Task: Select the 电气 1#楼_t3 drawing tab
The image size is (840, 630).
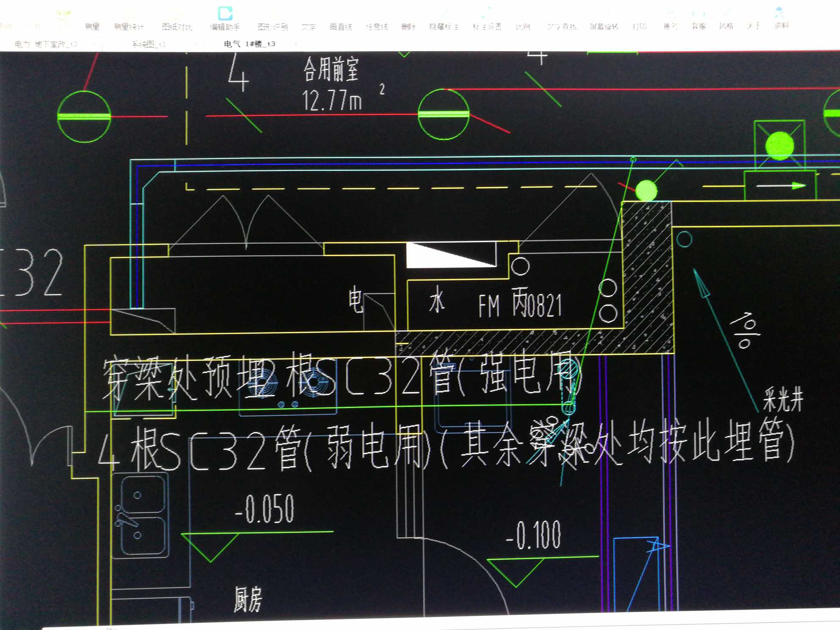Action: (x=249, y=44)
